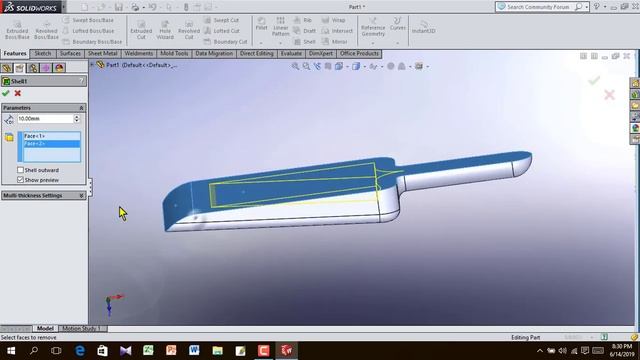
Task: Enable the Shell outward checkbox
Action: [20, 170]
